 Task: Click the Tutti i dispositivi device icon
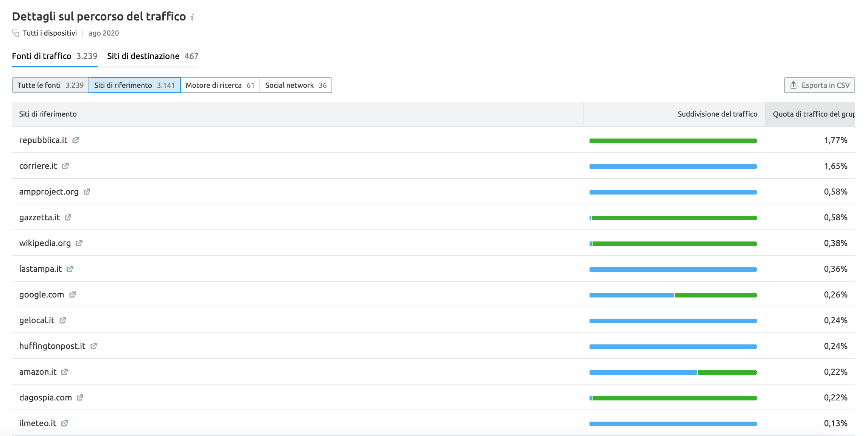click(x=16, y=33)
